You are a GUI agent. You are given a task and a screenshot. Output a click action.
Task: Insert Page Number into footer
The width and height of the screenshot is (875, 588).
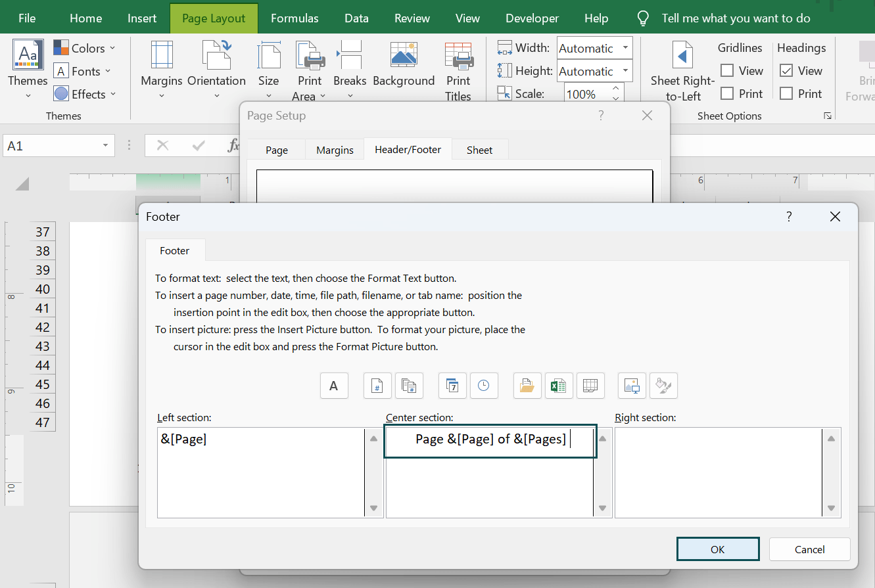pos(377,386)
